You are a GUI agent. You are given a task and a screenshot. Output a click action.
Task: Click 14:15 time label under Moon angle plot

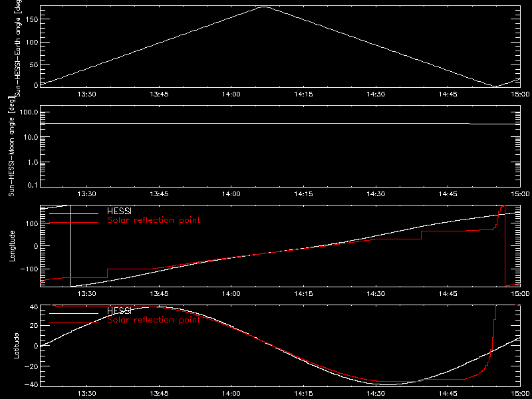(304, 194)
